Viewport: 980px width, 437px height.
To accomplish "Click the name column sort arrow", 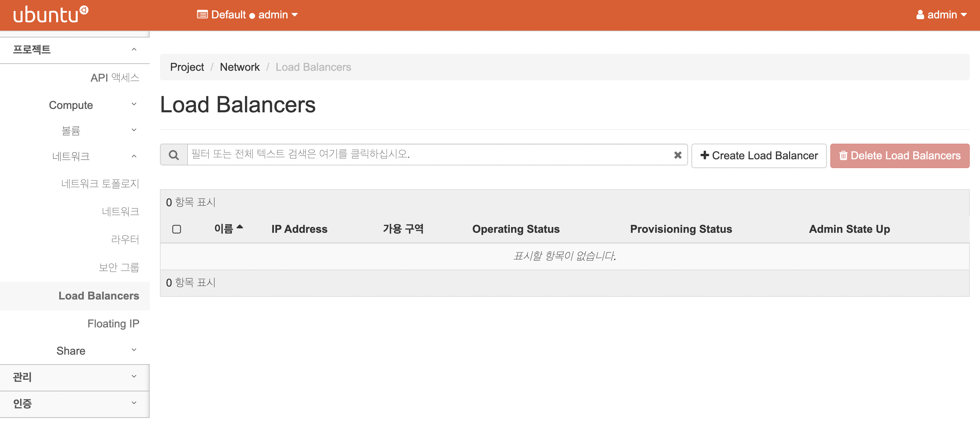I will [240, 227].
